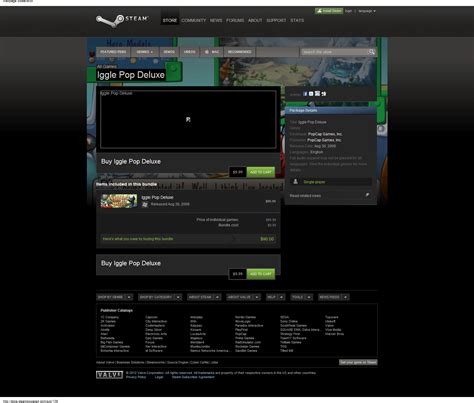474x403 pixels.
Task: Open the Community tab
Action: click(x=193, y=20)
